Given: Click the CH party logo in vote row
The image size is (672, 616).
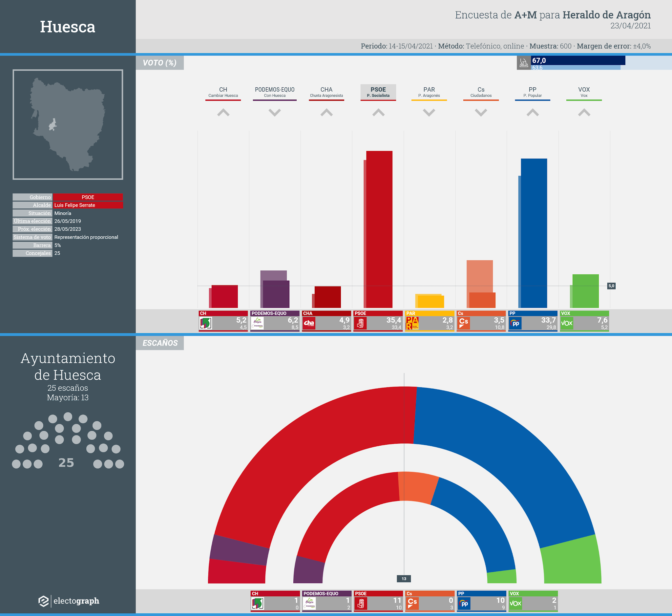Looking at the screenshot, I should tap(205, 323).
